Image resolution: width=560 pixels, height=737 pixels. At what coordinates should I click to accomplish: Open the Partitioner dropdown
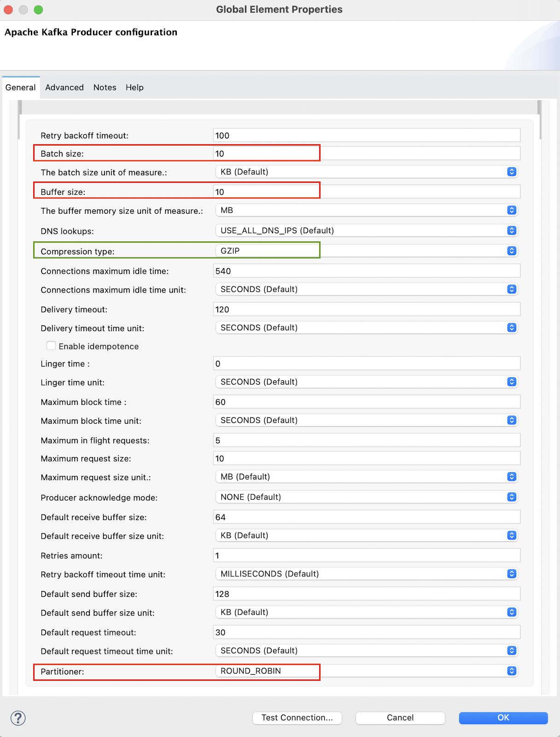[367, 671]
